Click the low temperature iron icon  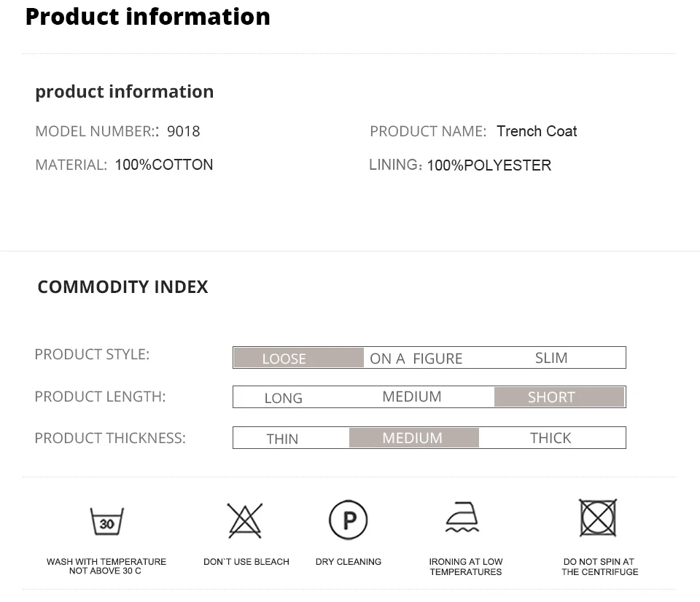463,518
